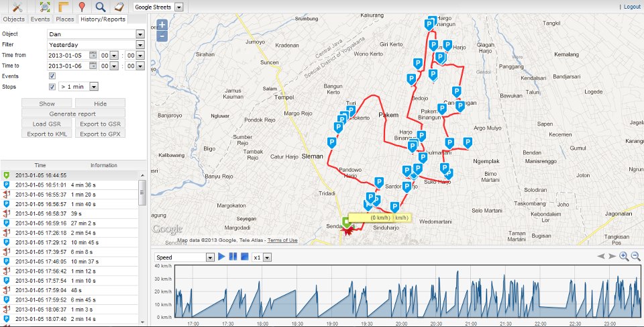Image resolution: width=644 pixels, height=327 pixels.
Task: Zoom out map with minus button
Action: [x=162, y=36]
